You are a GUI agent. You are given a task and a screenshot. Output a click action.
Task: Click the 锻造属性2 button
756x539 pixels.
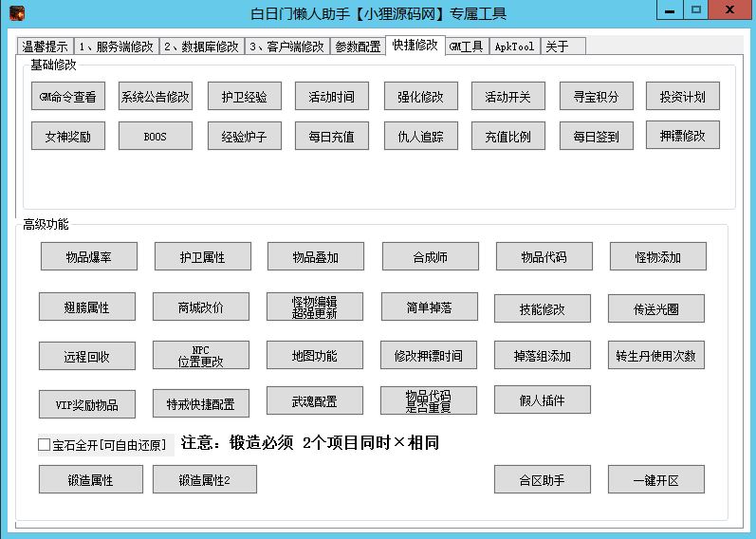tap(205, 480)
